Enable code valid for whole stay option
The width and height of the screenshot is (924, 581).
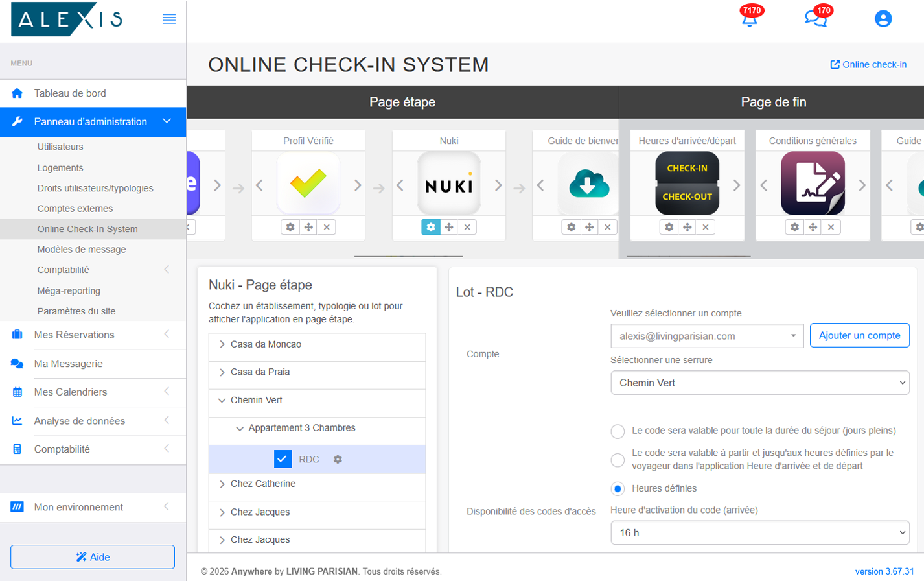pos(618,431)
